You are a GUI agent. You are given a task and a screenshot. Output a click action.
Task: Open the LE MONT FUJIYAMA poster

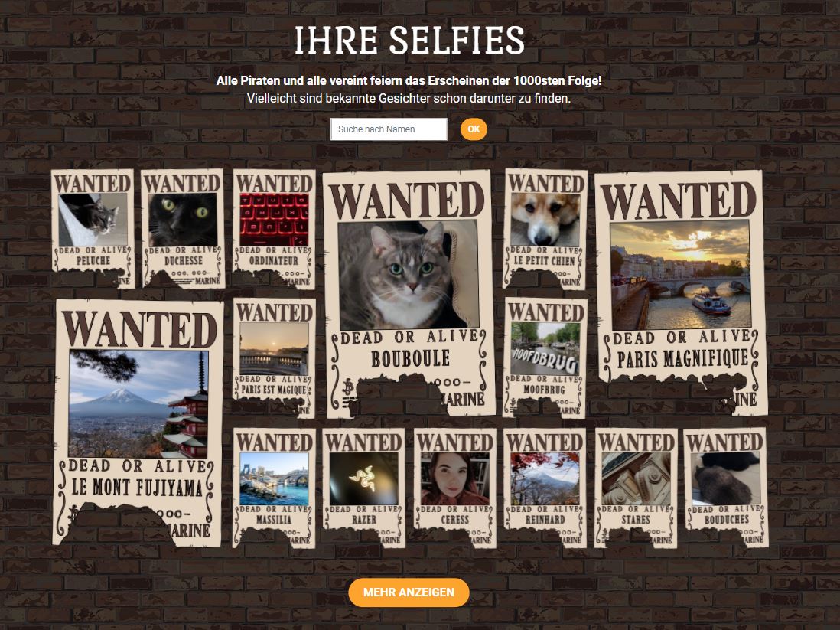(138, 423)
